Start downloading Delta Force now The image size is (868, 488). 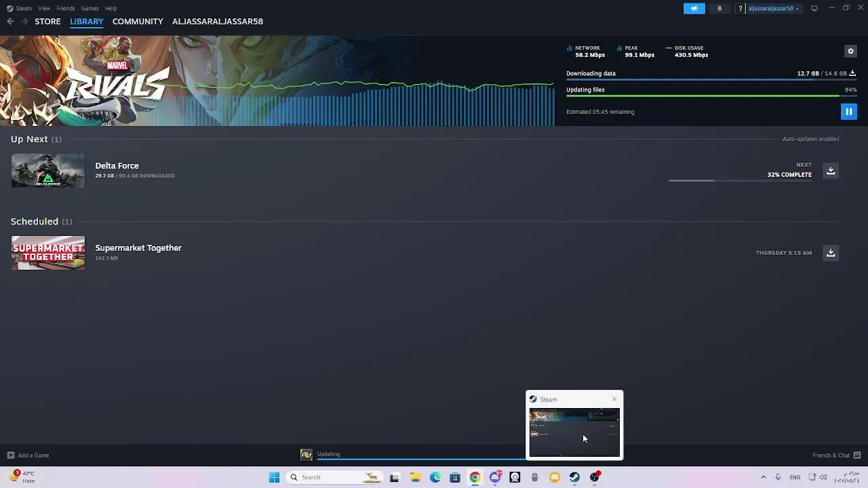click(x=831, y=170)
